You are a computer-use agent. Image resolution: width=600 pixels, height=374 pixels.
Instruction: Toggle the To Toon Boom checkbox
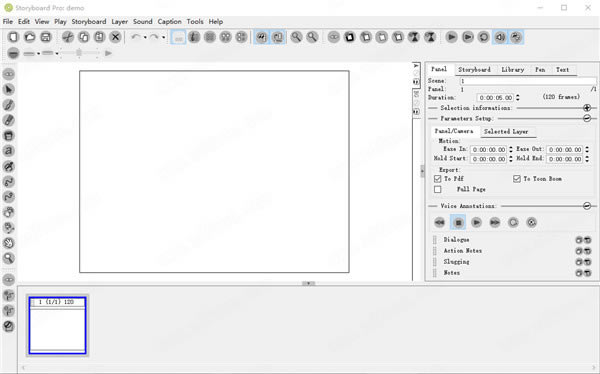pos(517,179)
